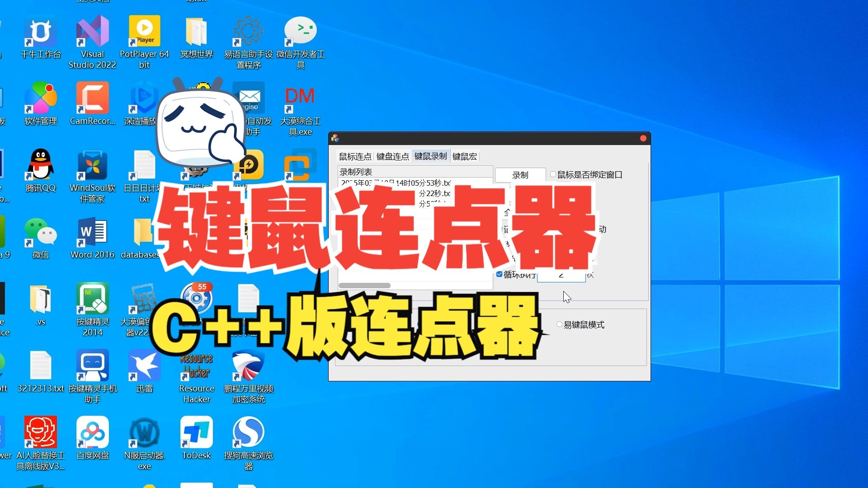
Task: Select recording ending 14时05分53秒.txt
Action: pos(396,183)
